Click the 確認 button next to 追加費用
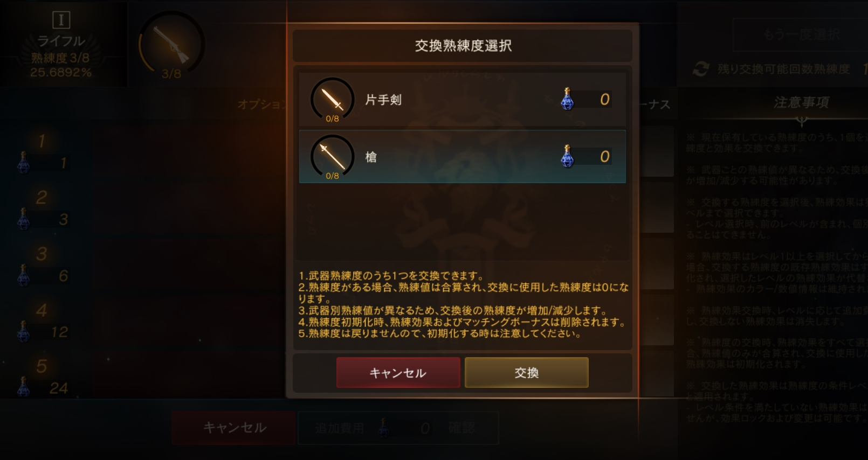This screenshot has height=460, width=868. tap(461, 428)
